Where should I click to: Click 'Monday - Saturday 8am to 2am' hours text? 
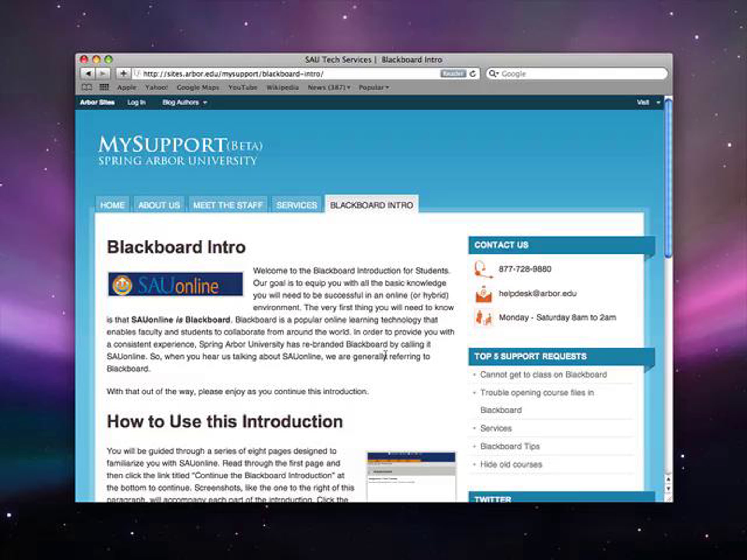pyautogui.click(x=557, y=317)
